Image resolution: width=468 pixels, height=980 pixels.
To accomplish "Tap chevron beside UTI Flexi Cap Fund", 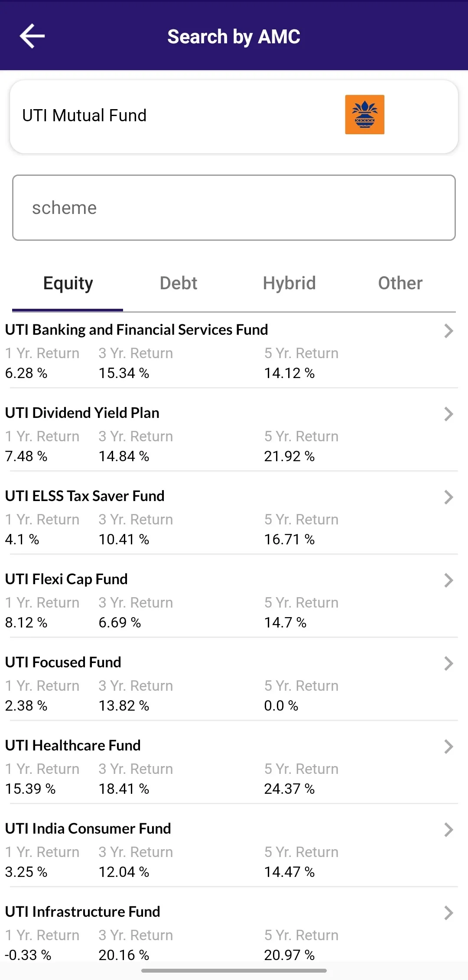I will point(448,580).
